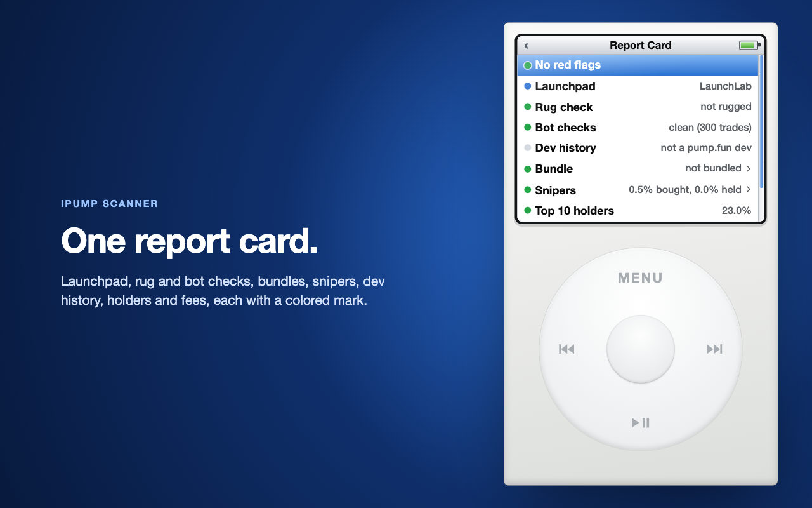Click the status circle beside No red flags
This screenshot has width=812, height=508.
click(528, 65)
